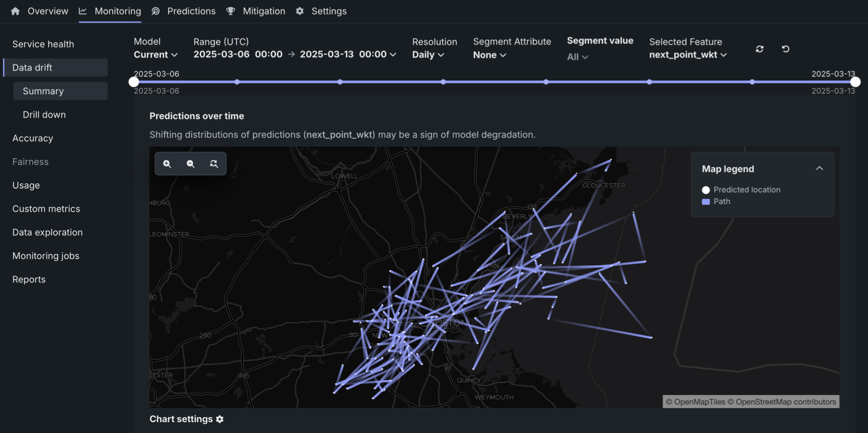Collapse the Map legend panel
868x433 pixels.
pos(819,168)
